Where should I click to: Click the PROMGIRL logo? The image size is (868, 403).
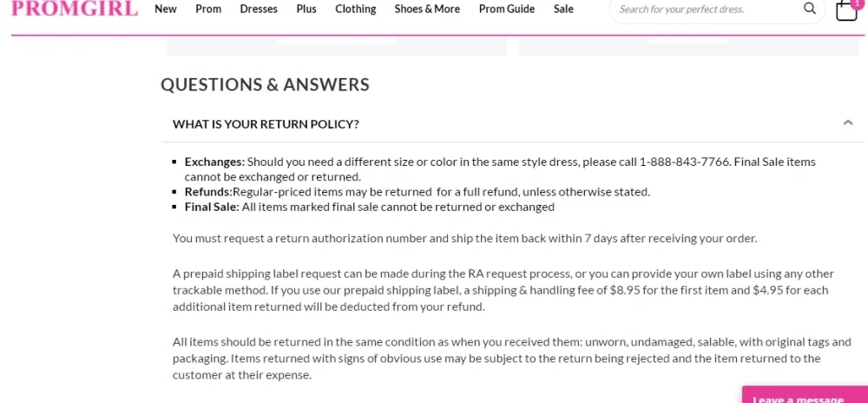point(75,10)
